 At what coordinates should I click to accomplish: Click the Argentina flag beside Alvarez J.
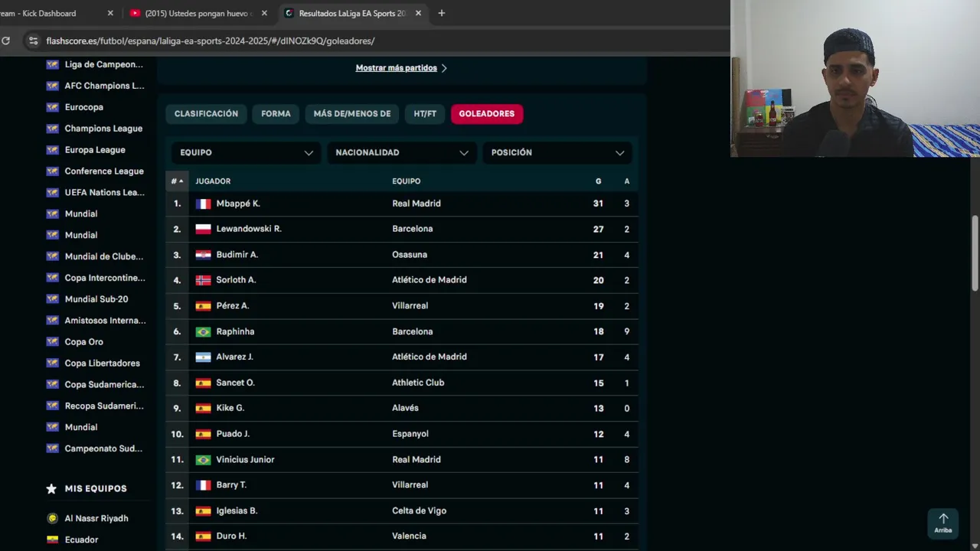click(x=203, y=357)
